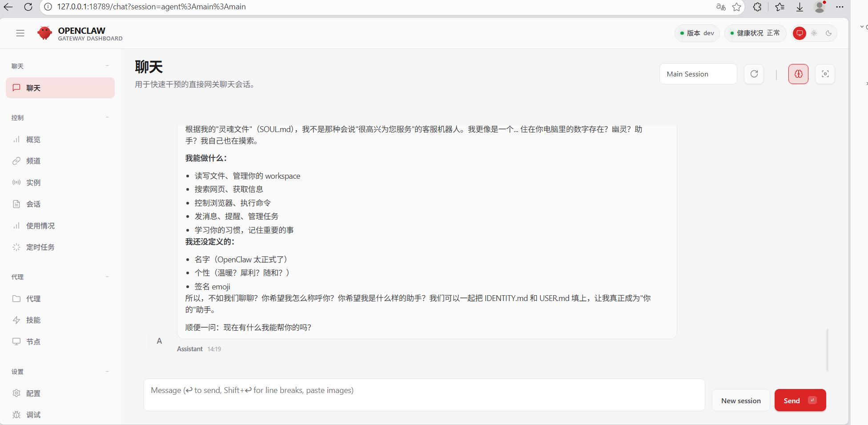Screen dimensions: 868x425
Task: Click the focus viewport icon beside the brain icon
Action: point(825,74)
